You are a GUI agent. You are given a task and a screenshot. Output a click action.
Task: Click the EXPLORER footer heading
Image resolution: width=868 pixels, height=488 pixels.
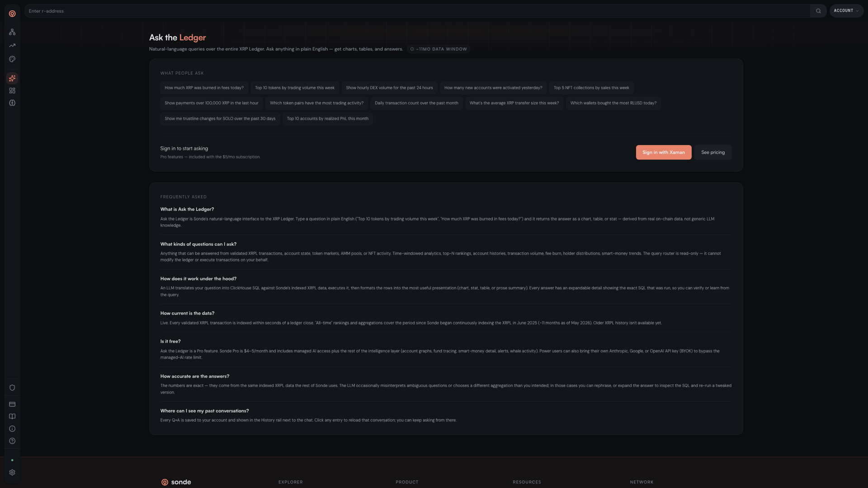point(291,482)
